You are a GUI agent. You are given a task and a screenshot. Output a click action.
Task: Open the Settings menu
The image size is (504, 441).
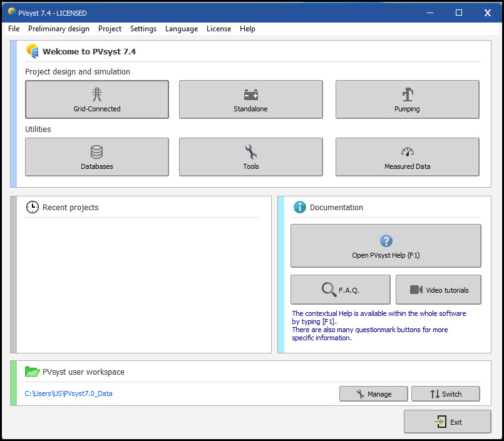click(143, 29)
